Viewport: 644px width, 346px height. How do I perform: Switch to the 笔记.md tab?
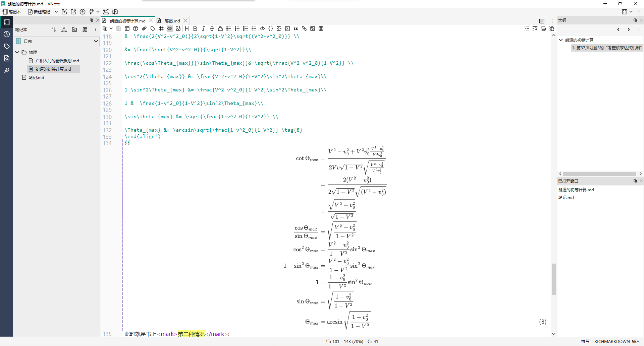172,20
